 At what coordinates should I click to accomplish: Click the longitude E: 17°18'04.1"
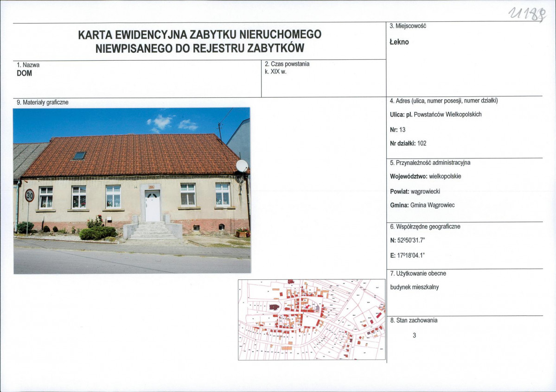pyautogui.click(x=407, y=255)
